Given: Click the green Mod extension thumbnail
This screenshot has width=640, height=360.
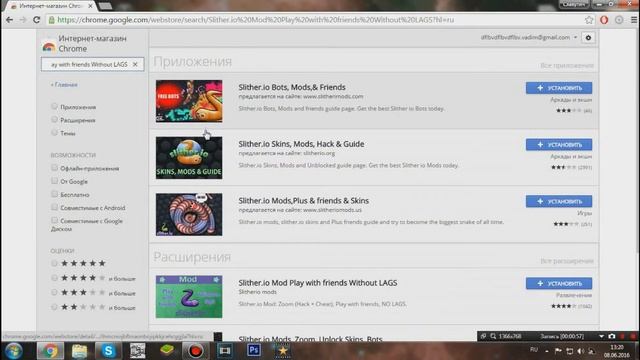Looking at the screenshot, I should (189, 297).
